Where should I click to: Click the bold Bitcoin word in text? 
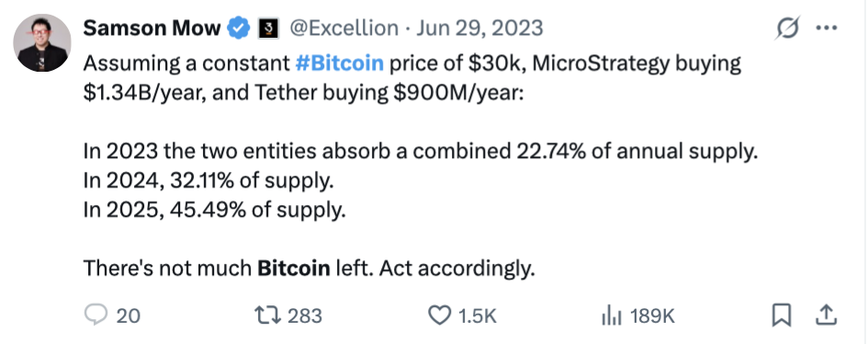[x=294, y=269]
